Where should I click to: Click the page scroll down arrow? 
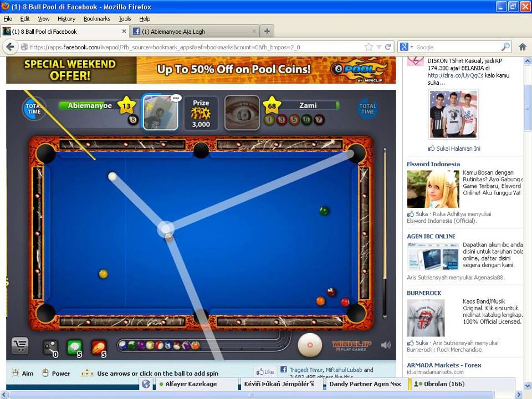(x=528, y=386)
